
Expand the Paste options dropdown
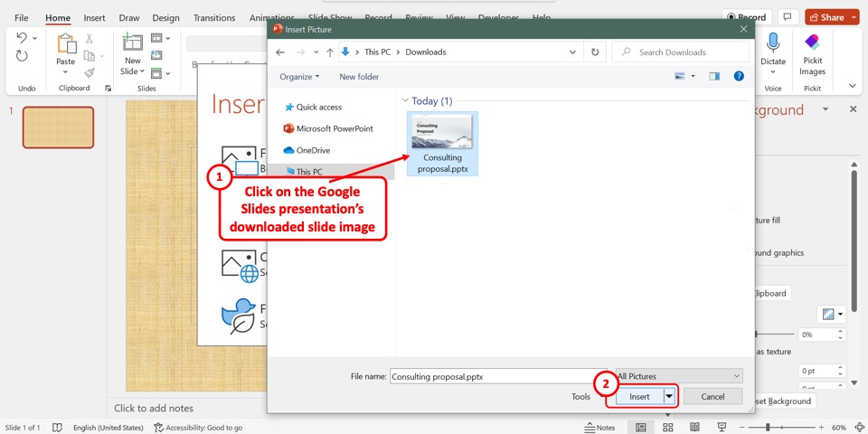(x=65, y=72)
